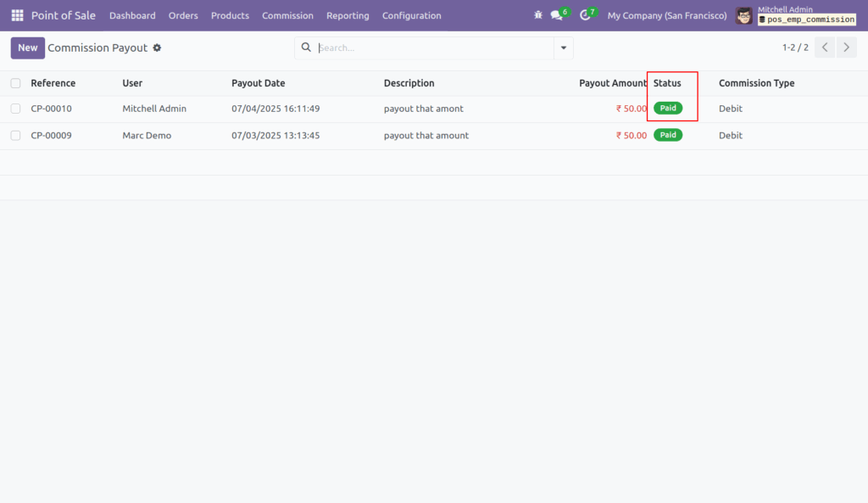This screenshot has width=868, height=503.
Task: Open the Reporting menu
Action: (x=348, y=15)
